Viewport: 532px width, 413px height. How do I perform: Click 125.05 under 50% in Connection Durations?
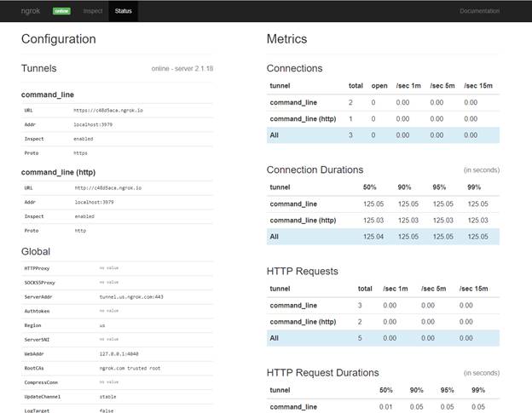click(x=373, y=204)
